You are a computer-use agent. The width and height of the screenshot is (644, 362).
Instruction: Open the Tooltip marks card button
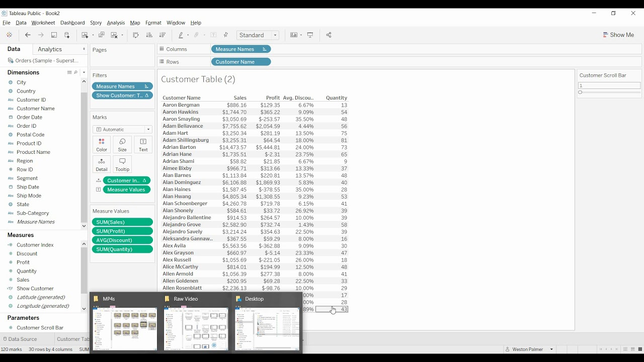122,164
